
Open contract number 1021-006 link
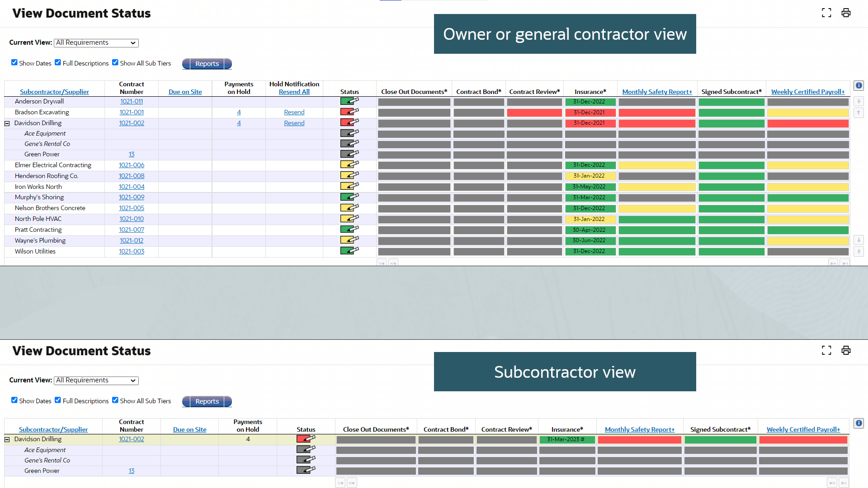(132, 165)
